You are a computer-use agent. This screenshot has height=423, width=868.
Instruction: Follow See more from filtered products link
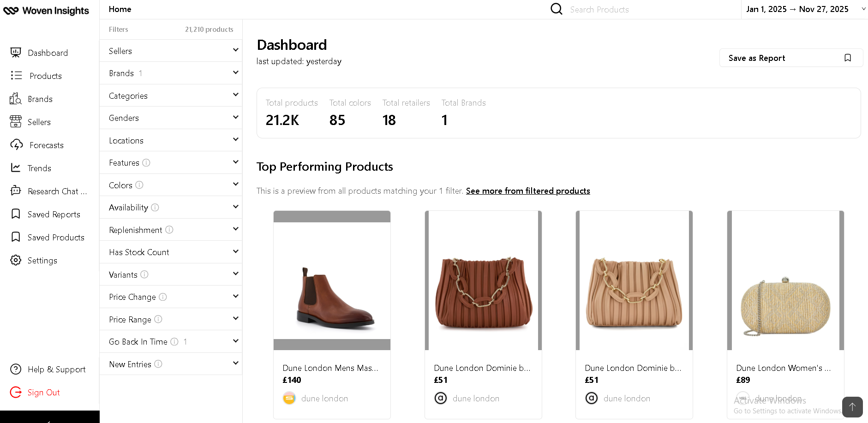(x=528, y=191)
